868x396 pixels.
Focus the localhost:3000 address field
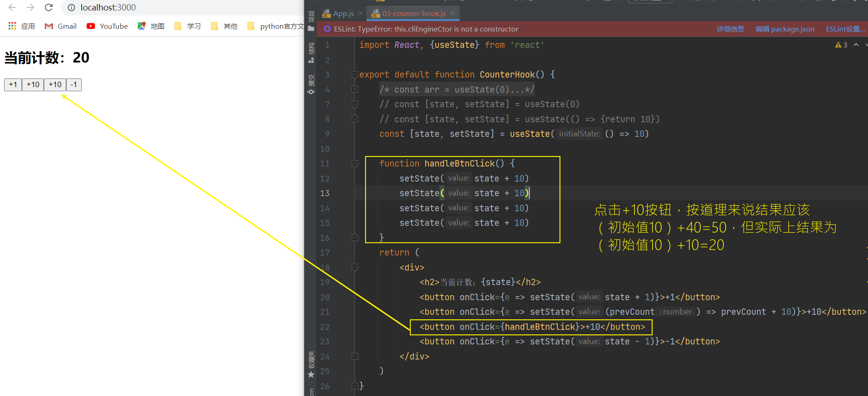click(x=108, y=7)
